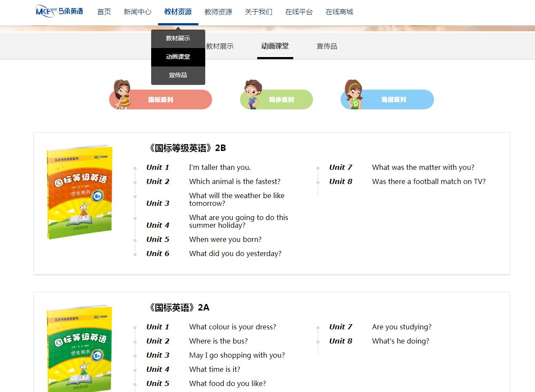
Task: Visit the 关于我们 page
Action: pyautogui.click(x=258, y=12)
